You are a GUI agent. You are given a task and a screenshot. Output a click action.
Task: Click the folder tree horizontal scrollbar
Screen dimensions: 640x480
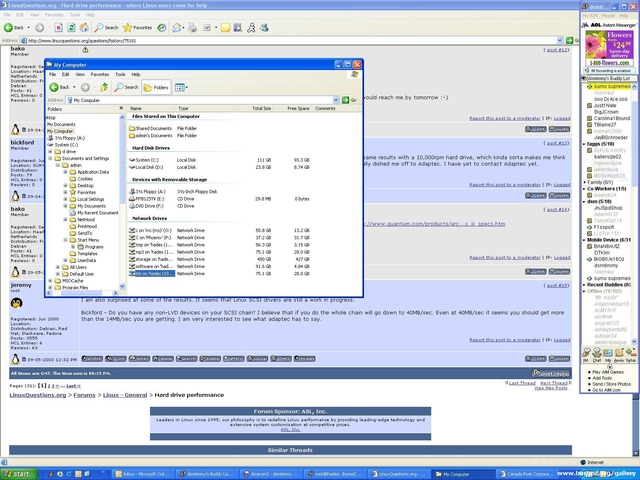click(x=81, y=293)
